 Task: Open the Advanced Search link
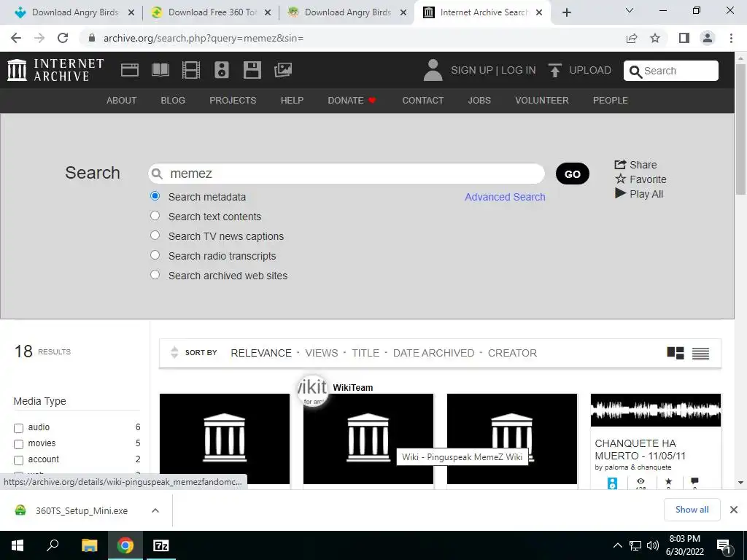(505, 197)
